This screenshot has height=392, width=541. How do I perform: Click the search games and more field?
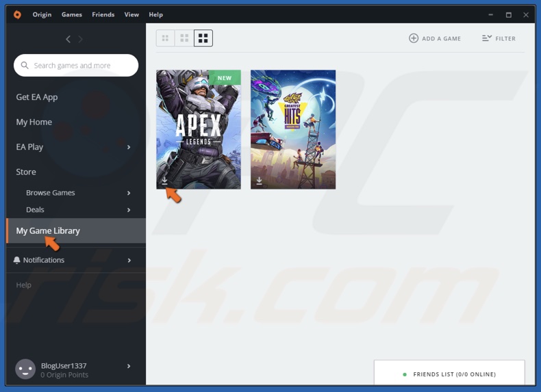pos(76,65)
